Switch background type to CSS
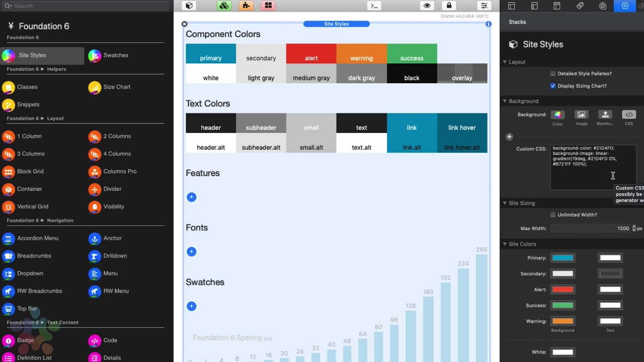Screen dimensions: 644x362 tap(629, 115)
